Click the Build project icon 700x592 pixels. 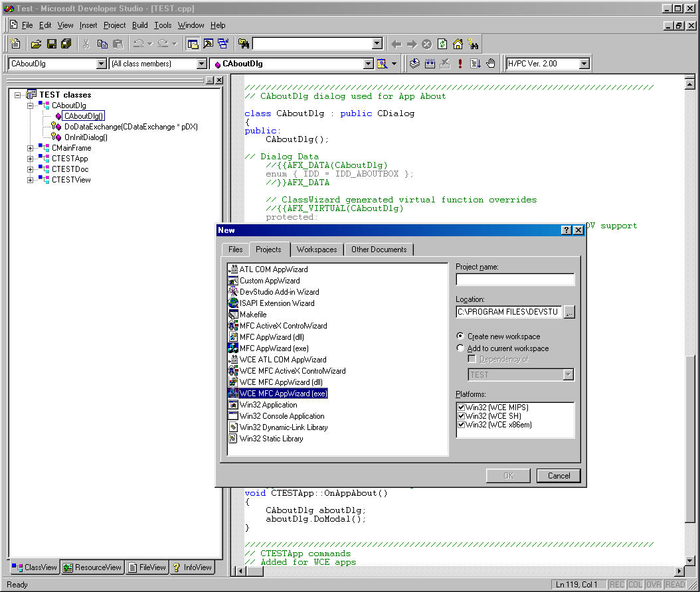pos(430,64)
